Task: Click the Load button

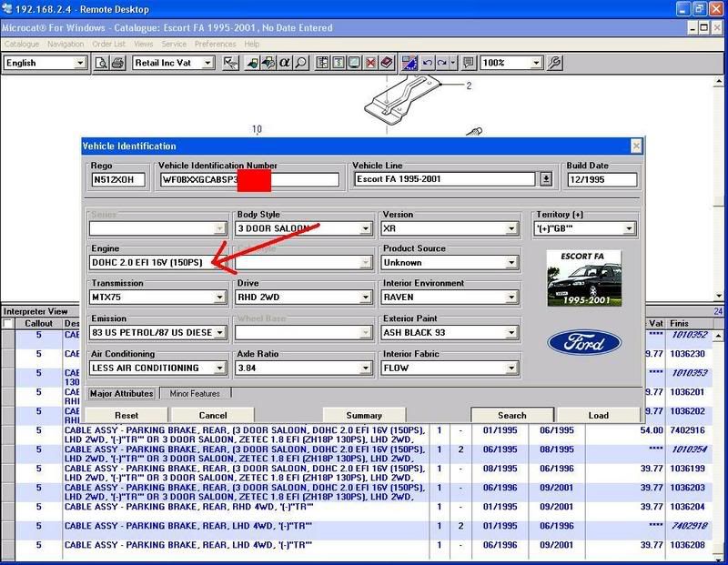Action: point(599,415)
